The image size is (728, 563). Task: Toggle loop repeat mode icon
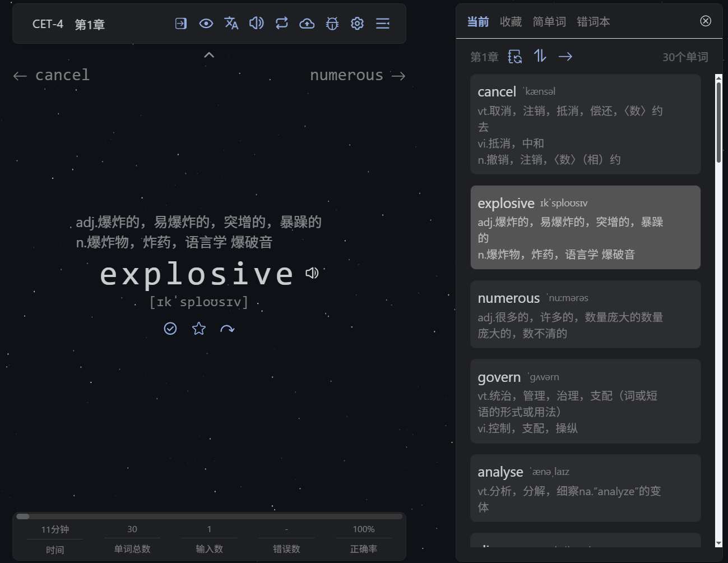point(282,24)
